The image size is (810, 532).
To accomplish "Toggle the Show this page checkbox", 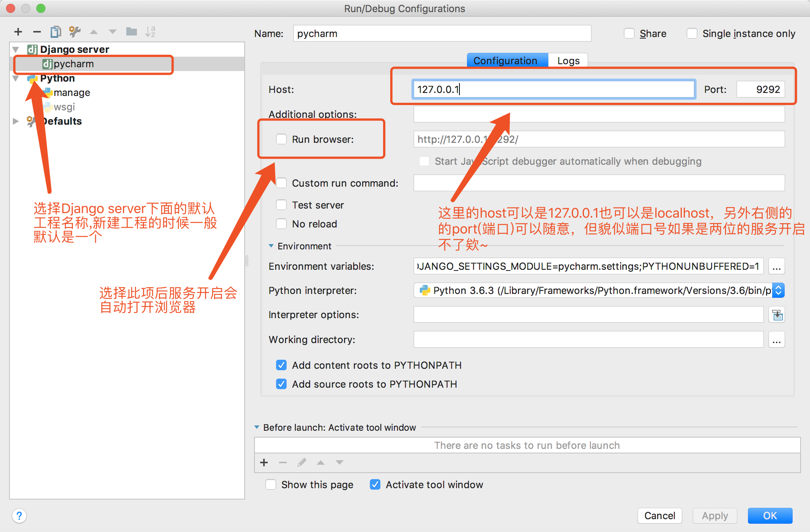I will pyautogui.click(x=271, y=485).
